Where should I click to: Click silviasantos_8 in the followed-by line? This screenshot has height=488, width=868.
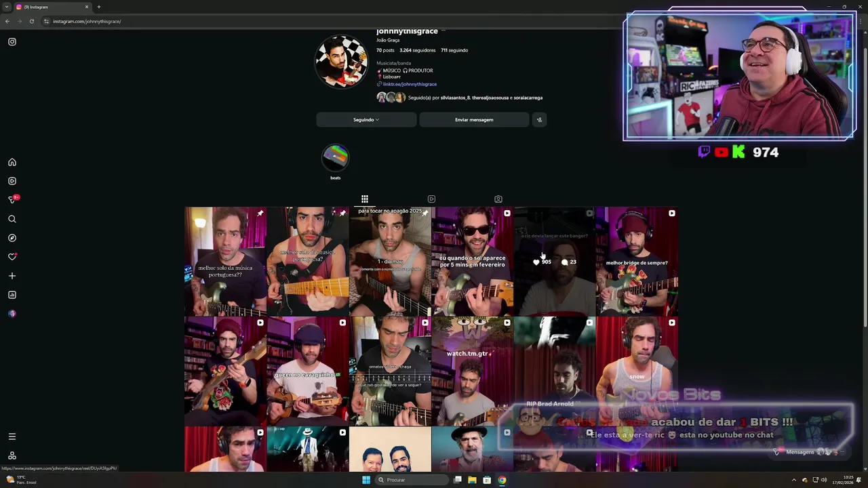455,98
